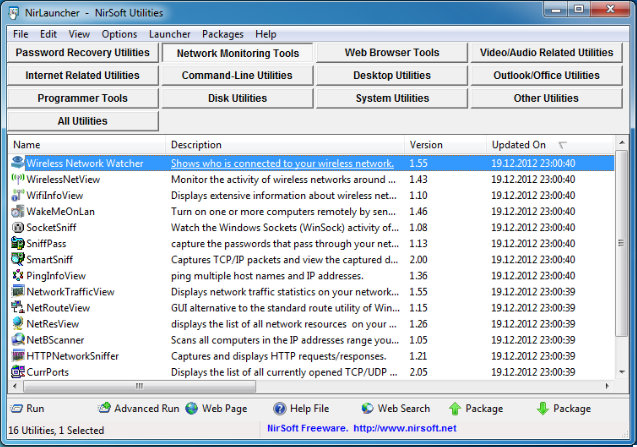Viewport: 637px width, 447px height.
Task: Sort by Updated On column header
Action: (x=550, y=145)
